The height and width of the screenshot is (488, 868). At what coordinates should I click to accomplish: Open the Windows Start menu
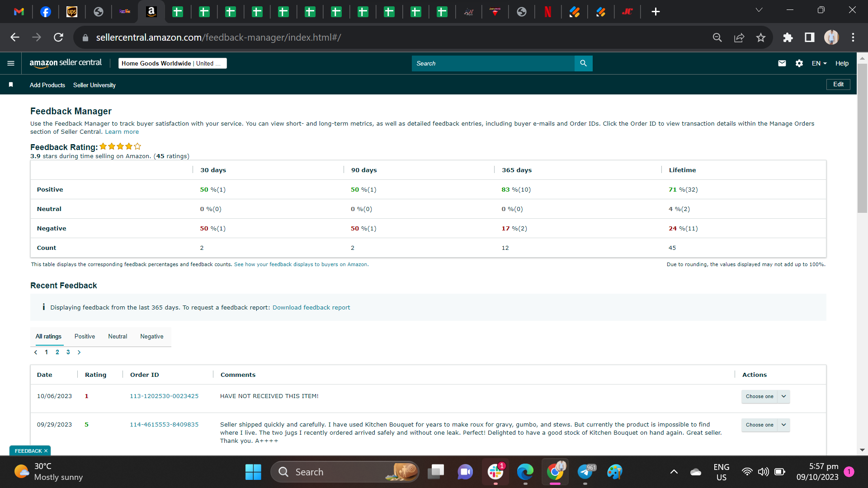pyautogui.click(x=253, y=472)
